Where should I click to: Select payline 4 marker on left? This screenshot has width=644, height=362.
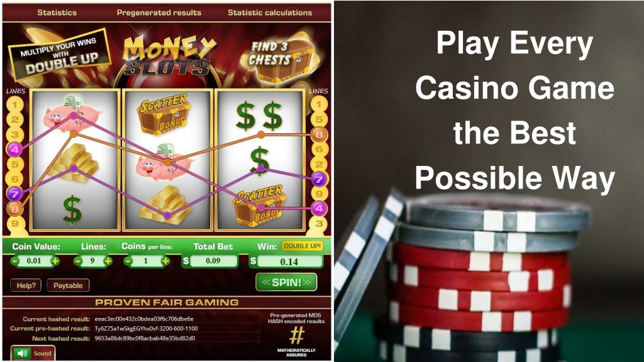point(14,150)
